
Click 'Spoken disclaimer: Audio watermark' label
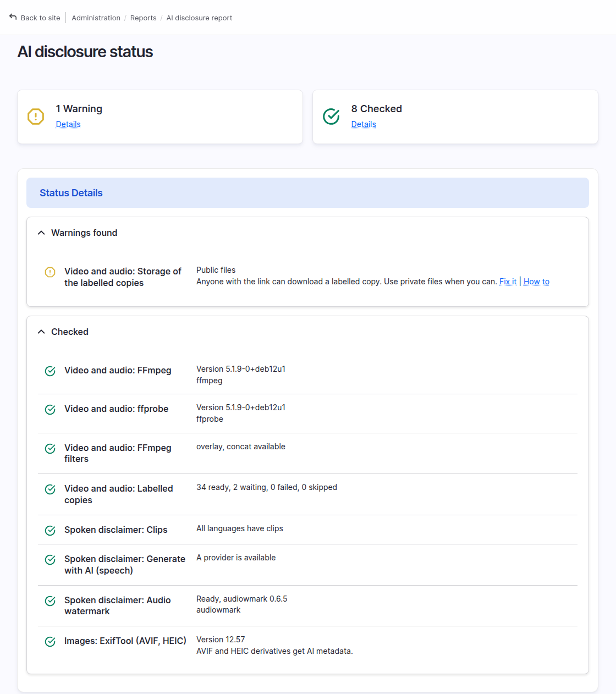(118, 605)
